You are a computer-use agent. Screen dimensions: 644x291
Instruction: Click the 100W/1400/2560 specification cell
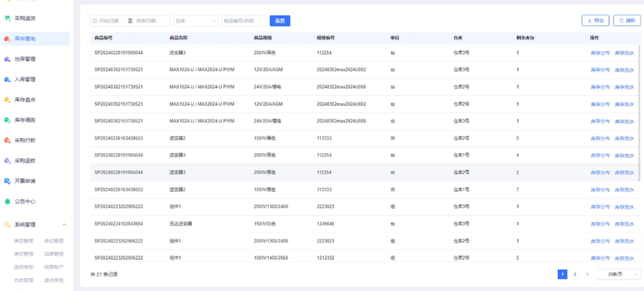[x=270, y=258]
